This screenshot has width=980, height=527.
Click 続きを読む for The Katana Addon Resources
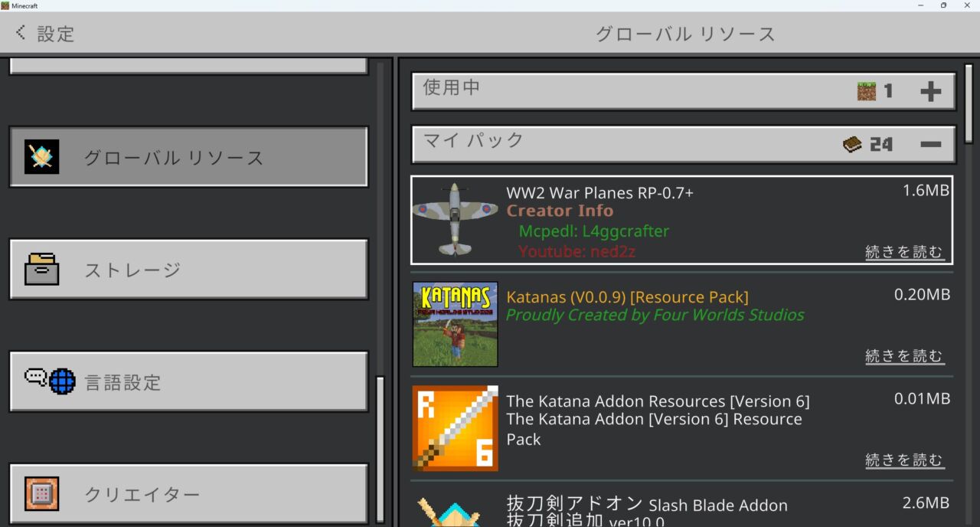pos(904,460)
